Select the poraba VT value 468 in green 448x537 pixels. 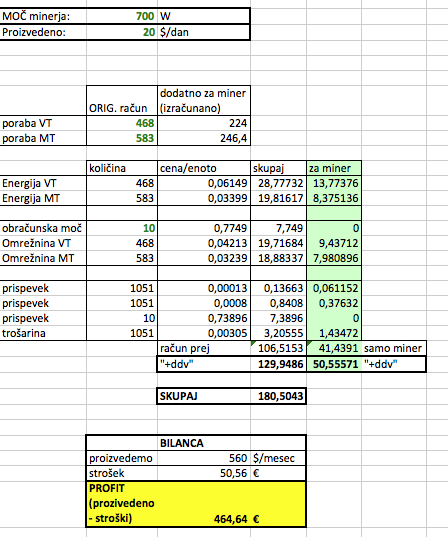click(122, 123)
